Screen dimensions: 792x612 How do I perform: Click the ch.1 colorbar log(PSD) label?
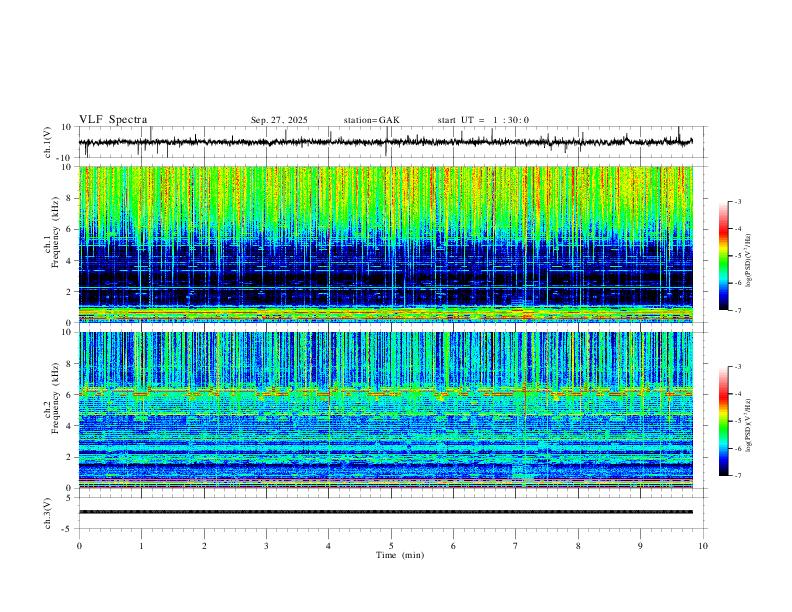pos(748,261)
